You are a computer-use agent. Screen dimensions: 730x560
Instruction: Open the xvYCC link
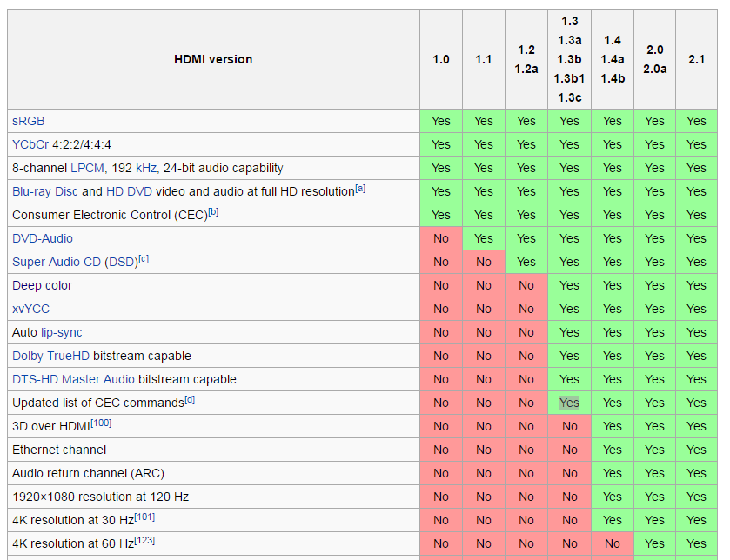(x=30, y=309)
